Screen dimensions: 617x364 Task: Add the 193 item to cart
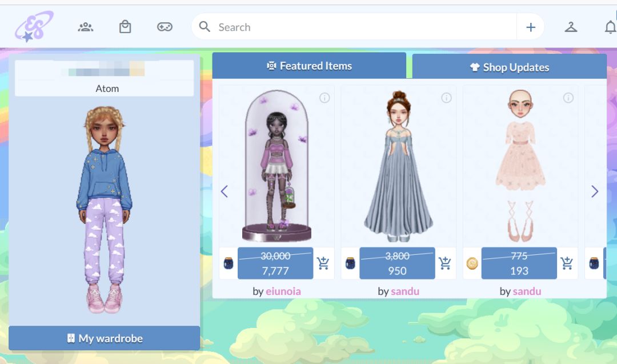(x=567, y=263)
